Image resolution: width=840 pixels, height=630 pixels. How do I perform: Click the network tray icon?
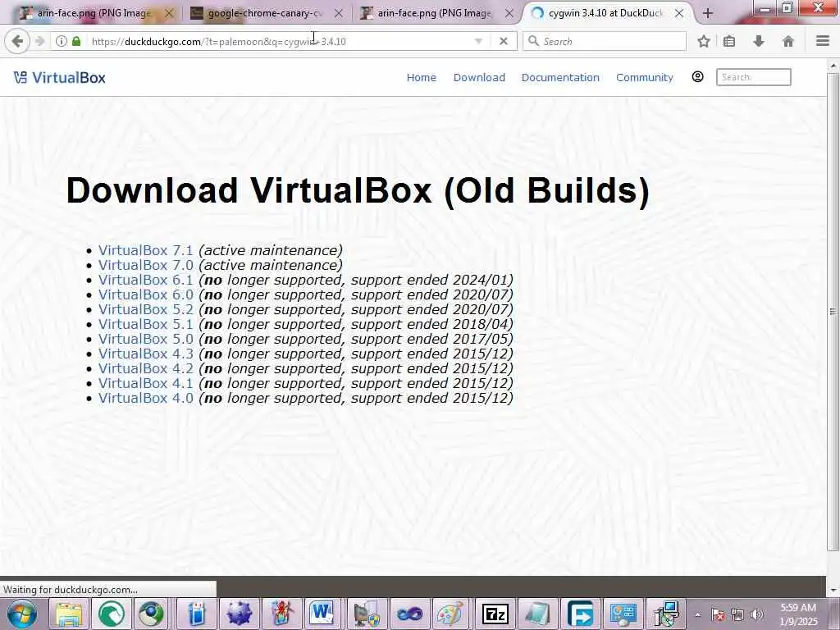(737, 614)
